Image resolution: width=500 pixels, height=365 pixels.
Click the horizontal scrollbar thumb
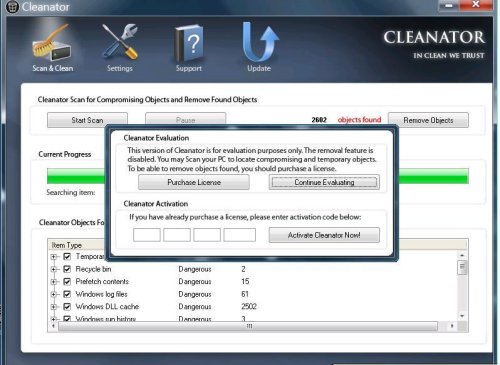click(x=248, y=326)
